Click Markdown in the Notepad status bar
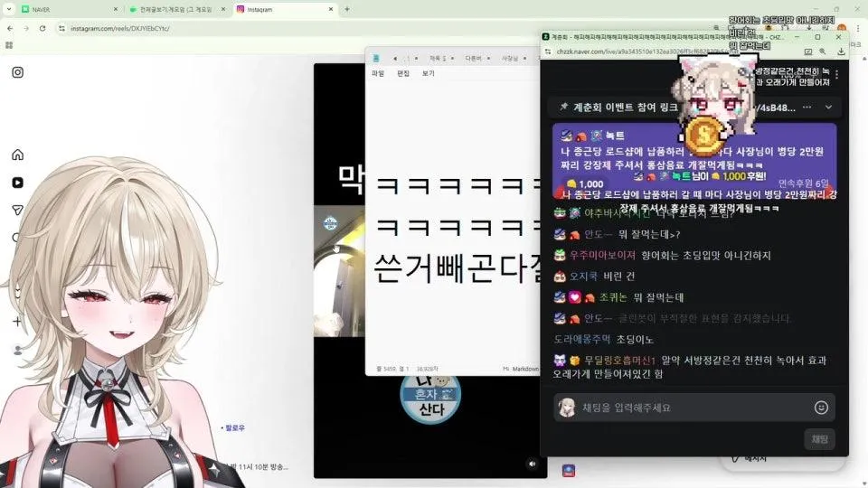The image size is (868, 488). pyautogui.click(x=524, y=369)
